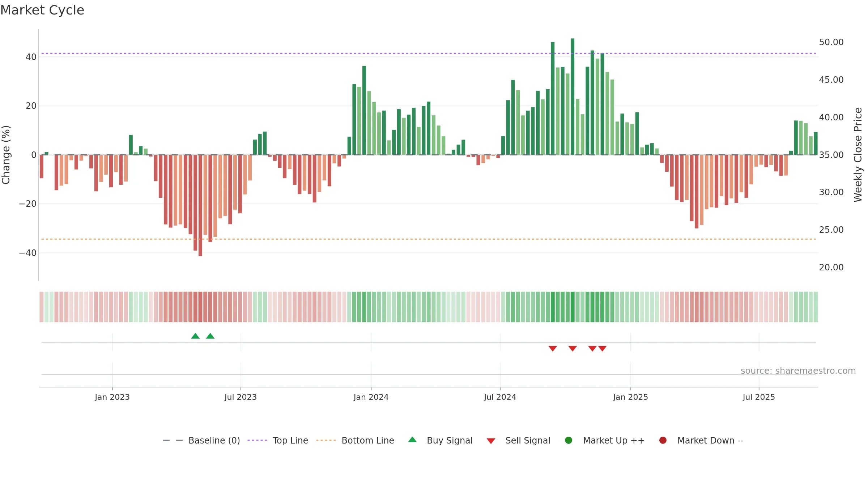Click the red Sell Signal triangle in the legend
The height and width of the screenshot is (488, 868).
tap(491, 441)
